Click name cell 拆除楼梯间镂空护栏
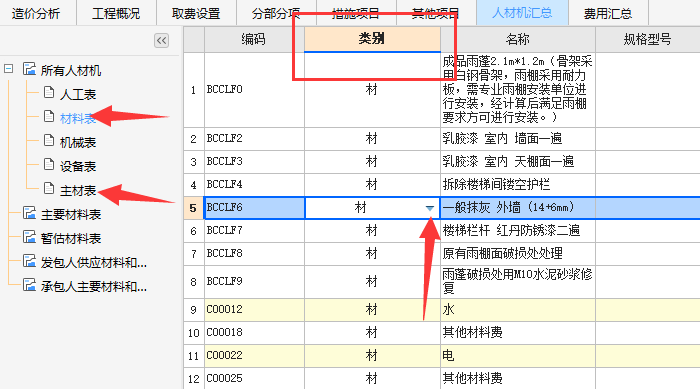This screenshot has height=389, width=700. click(x=518, y=185)
